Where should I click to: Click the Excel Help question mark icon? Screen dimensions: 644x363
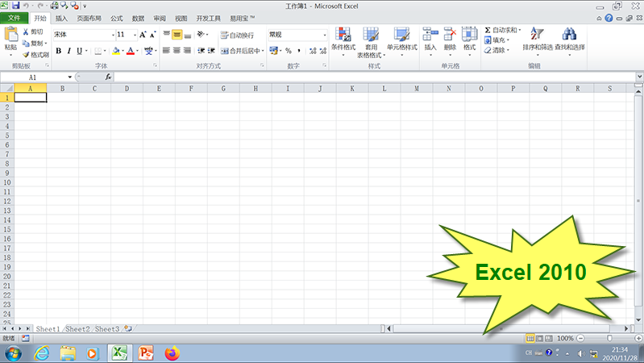tap(609, 18)
